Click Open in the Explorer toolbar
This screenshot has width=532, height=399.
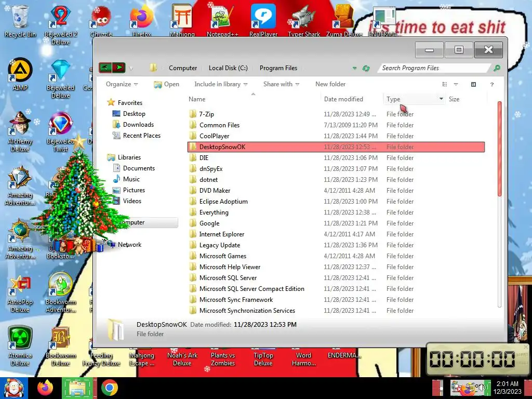[166, 84]
